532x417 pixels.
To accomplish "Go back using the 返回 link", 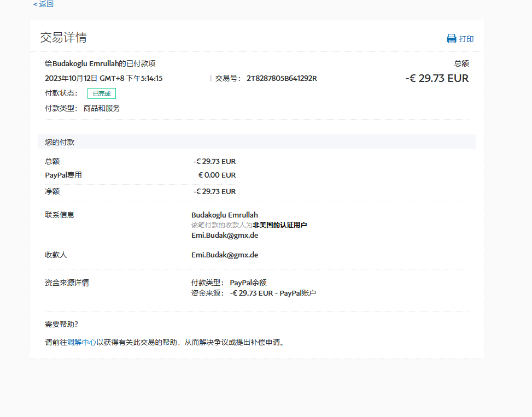I will [x=43, y=4].
